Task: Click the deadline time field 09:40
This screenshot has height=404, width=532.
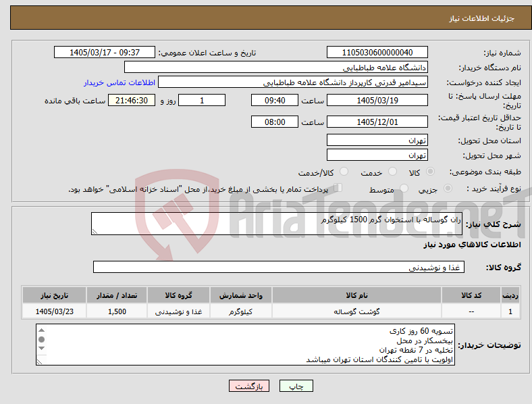Action: [275, 100]
